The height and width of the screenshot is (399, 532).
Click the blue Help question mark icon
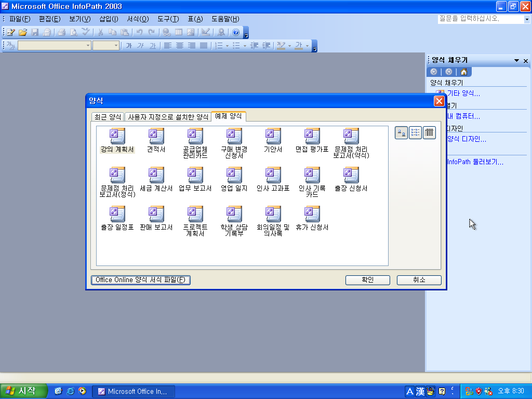(x=236, y=32)
